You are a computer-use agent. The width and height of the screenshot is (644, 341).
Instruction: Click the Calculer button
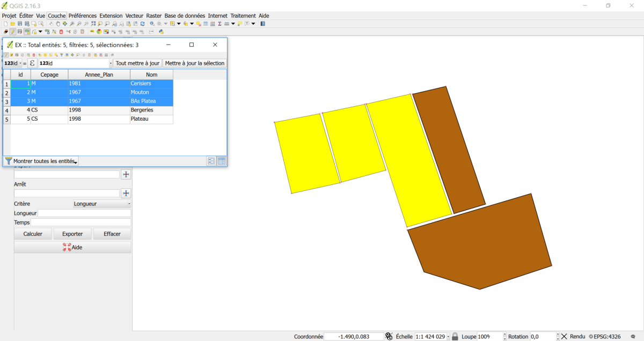click(x=33, y=234)
